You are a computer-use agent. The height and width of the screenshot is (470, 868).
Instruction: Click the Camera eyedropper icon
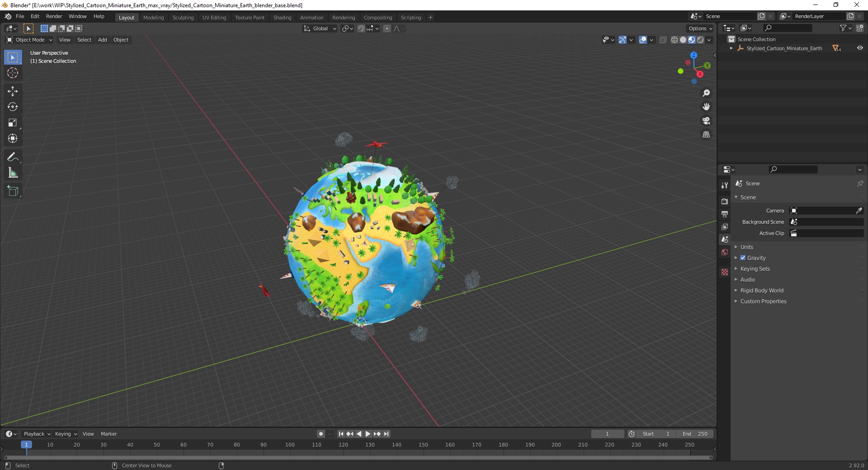point(859,211)
